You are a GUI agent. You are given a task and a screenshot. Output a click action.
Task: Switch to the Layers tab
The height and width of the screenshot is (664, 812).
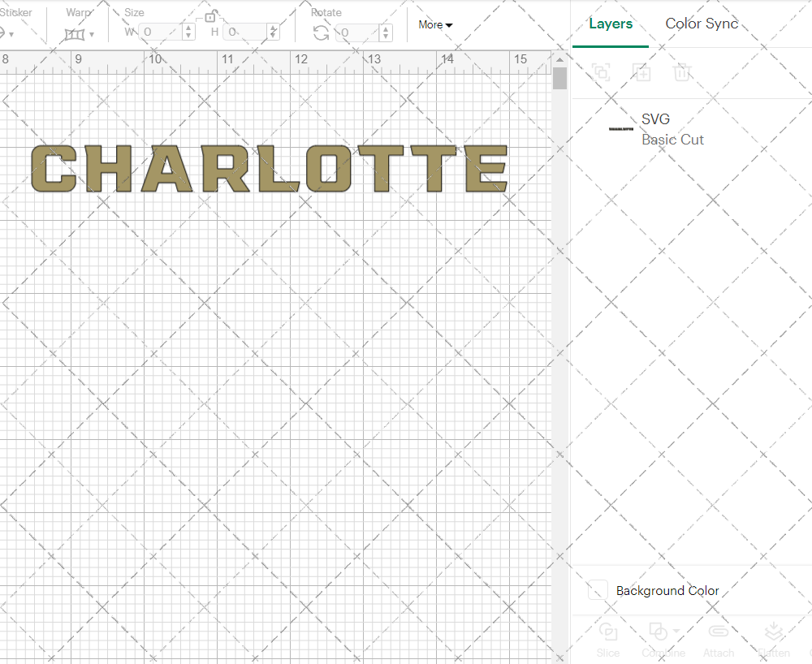[x=611, y=24]
